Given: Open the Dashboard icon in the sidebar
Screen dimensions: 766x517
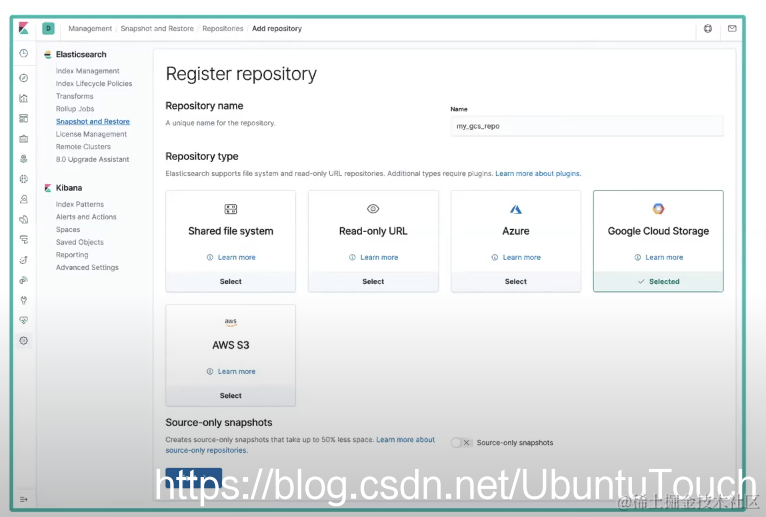Looking at the screenshot, I should pos(23,118).
